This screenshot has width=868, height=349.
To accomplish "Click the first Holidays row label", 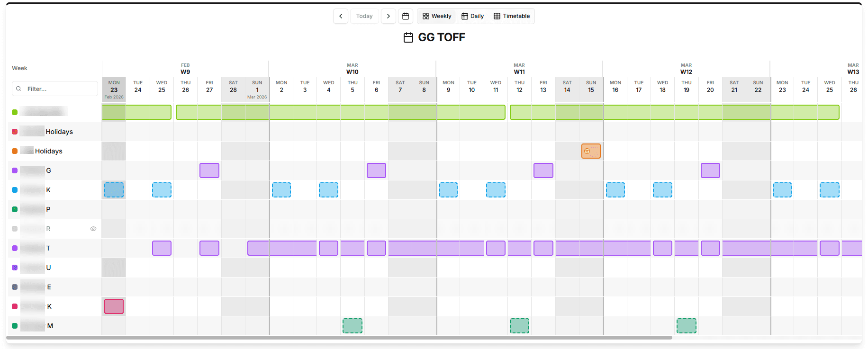I will click(x=46, y=132).
